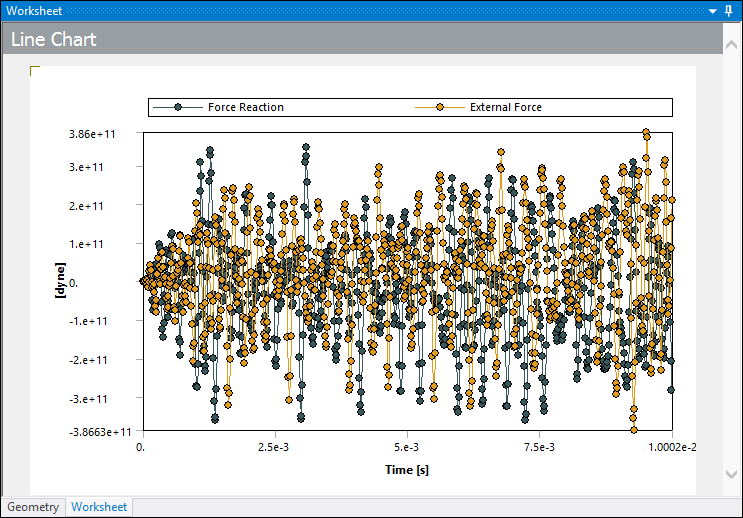Click the External Force legend entry
Viewport: 743px width, 518px height.
(x=478, y=107)
